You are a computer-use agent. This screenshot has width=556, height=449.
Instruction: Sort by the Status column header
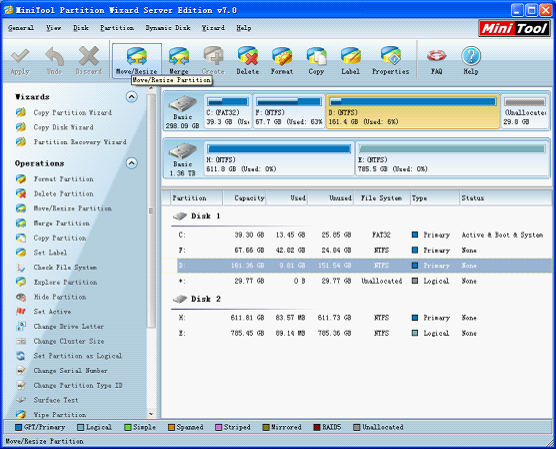tap(506, 198)
